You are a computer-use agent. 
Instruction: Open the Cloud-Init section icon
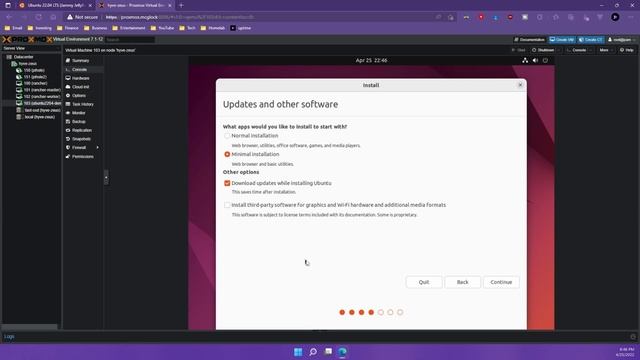(x=68, y=87)
